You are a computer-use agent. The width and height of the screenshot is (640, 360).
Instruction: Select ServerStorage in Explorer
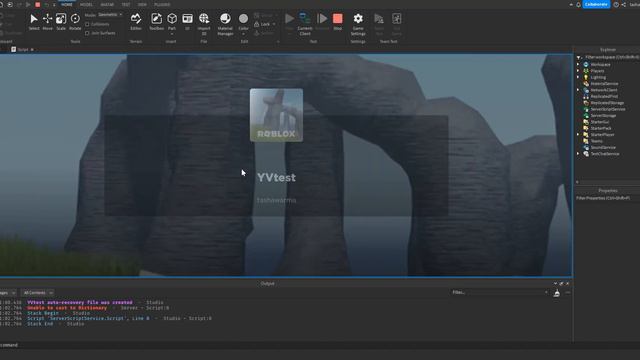pyautogui.click(x=603, y=116)
